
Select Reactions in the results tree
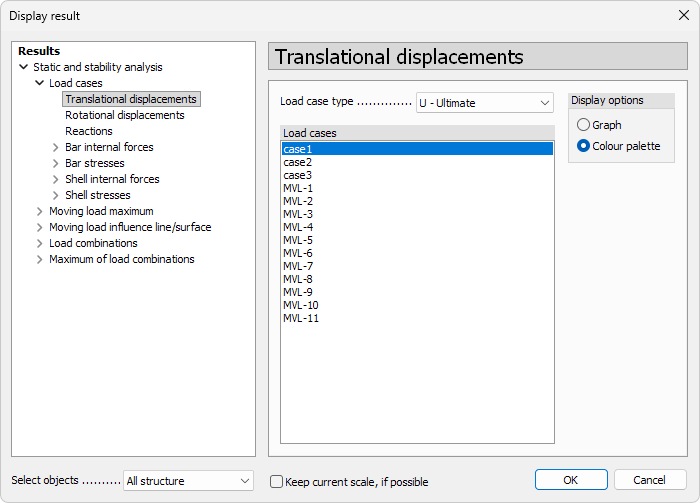pos(89,131)
